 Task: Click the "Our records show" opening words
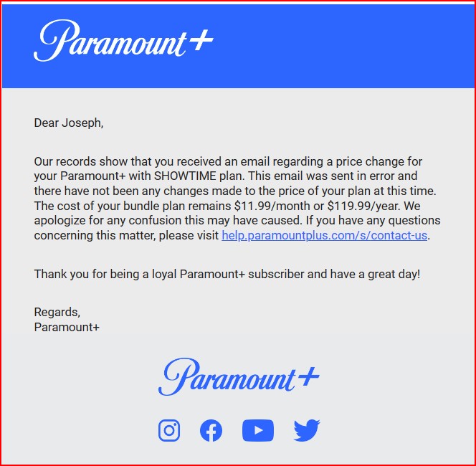(80, 161)
